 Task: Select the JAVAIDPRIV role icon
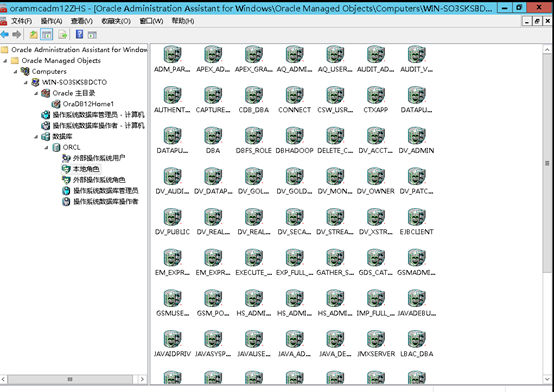coord(172,339)
